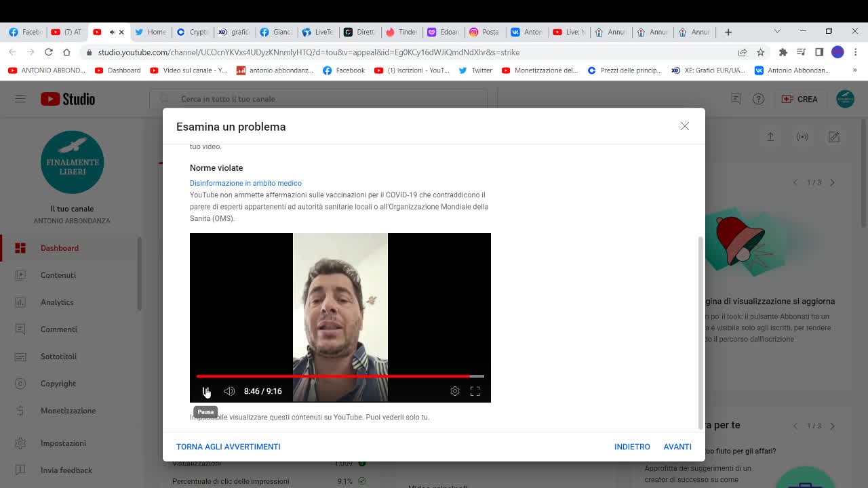Screen dimensions: 868x488
Task: Go to next card with top 1/3 arrow
Action: 832,182
